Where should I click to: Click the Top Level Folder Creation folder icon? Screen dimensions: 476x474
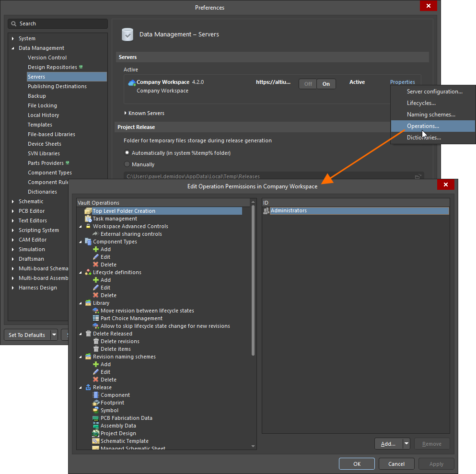coord(88,211)
